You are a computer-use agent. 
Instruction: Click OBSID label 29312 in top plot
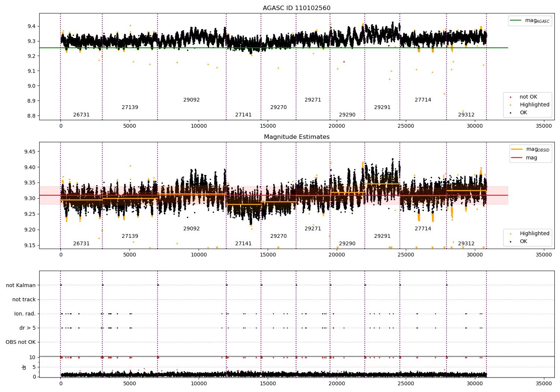[466, 115]
